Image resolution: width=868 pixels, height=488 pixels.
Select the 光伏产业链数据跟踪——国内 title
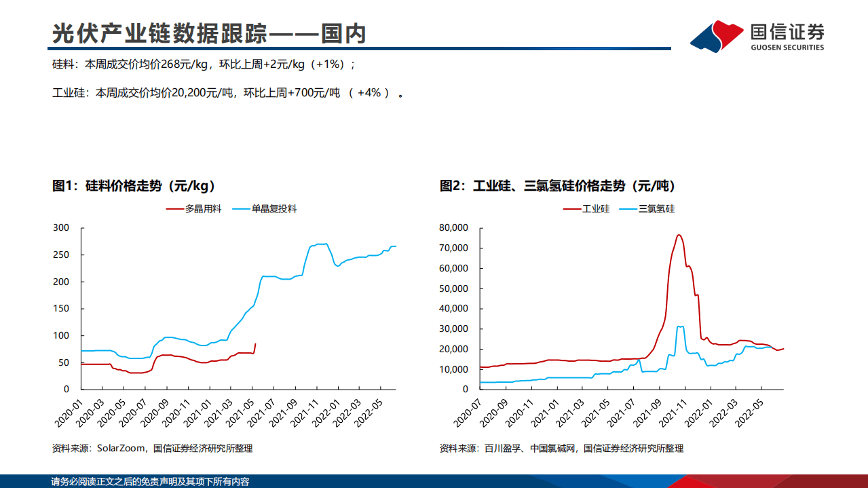(208, 31)
